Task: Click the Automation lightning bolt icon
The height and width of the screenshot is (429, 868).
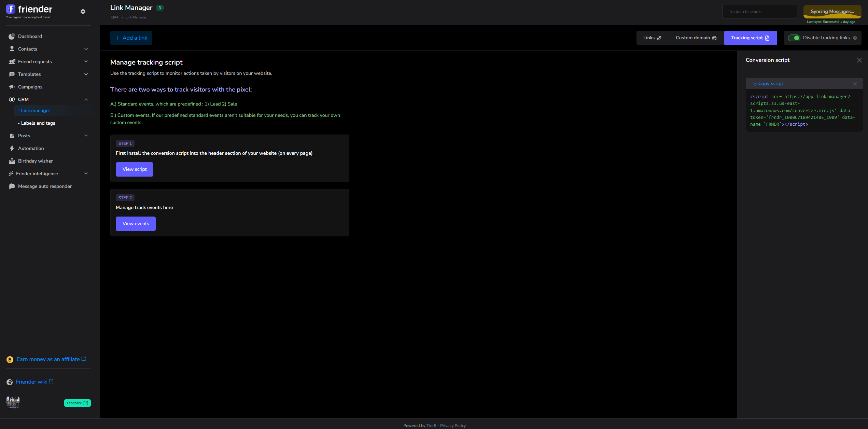Action: [x=12, y=148]
